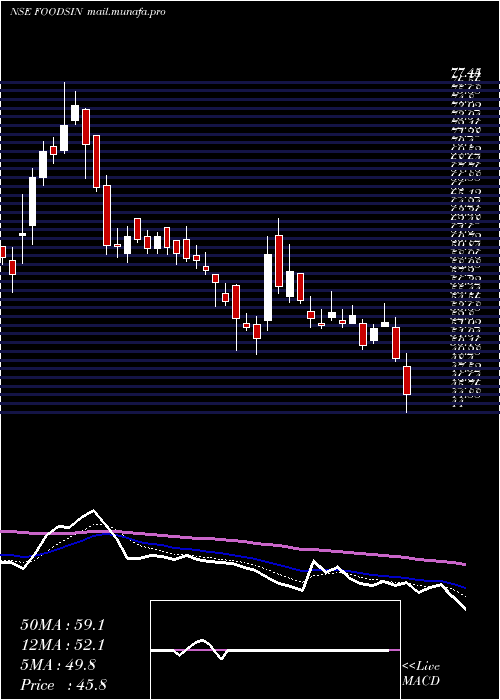
Task: Click the candlestick with the highest upper wick
Action: click(64, 138)
